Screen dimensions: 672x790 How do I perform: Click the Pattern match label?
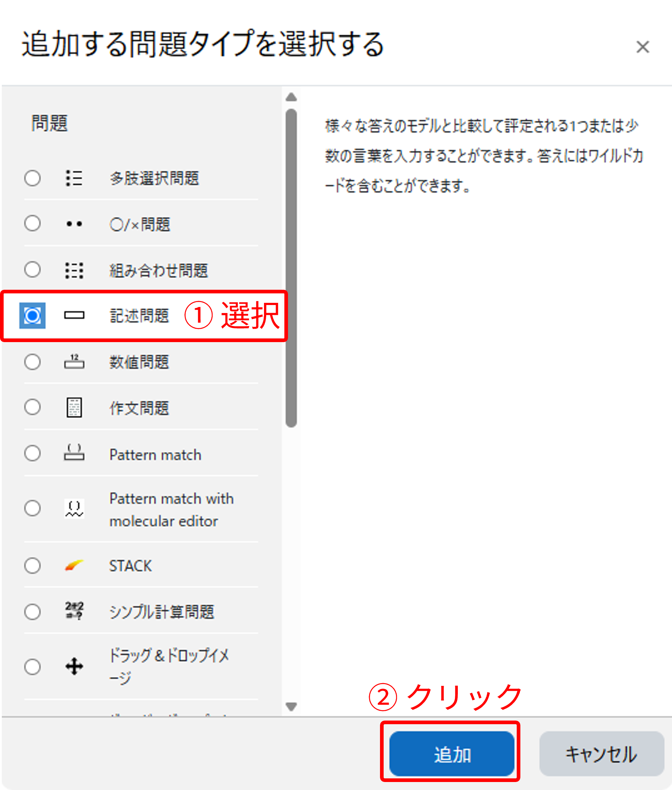click(x=155, y=455)
